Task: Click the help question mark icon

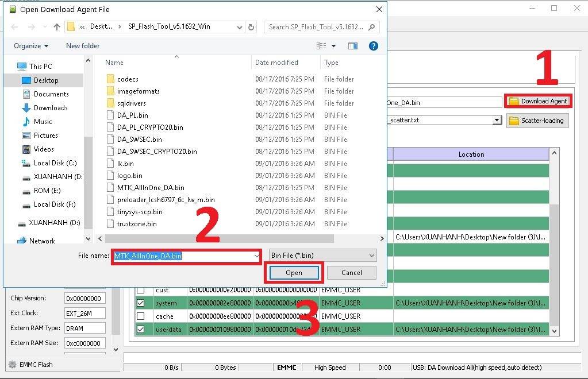Action: pos(373,46)
